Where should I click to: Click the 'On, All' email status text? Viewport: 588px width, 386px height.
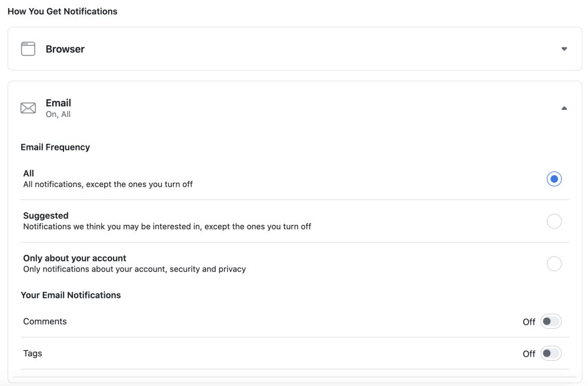pyautogui.click(x=58, y=115)
